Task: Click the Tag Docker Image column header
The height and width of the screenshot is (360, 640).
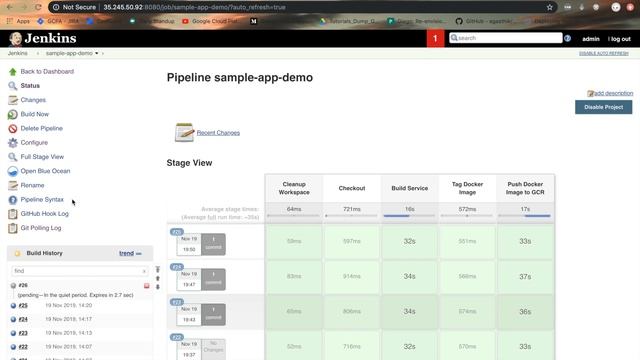Action: tap(467, 188)
